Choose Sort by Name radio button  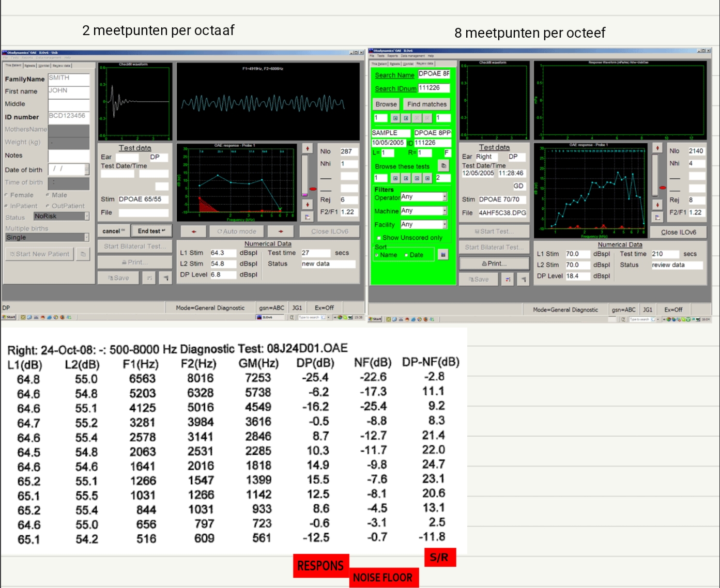coord(377,255)
